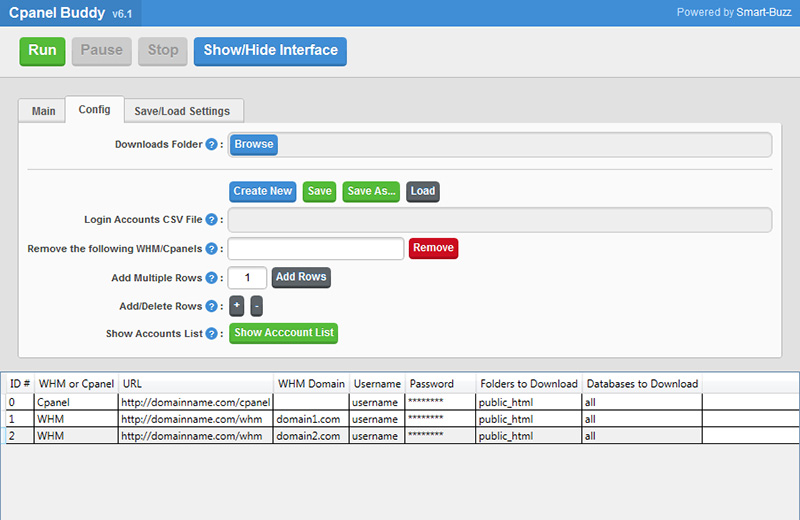This screenshot has width=800, height=520.
Task: Open the Save/Load Settings tab
Action: click(x=182, y=111)
